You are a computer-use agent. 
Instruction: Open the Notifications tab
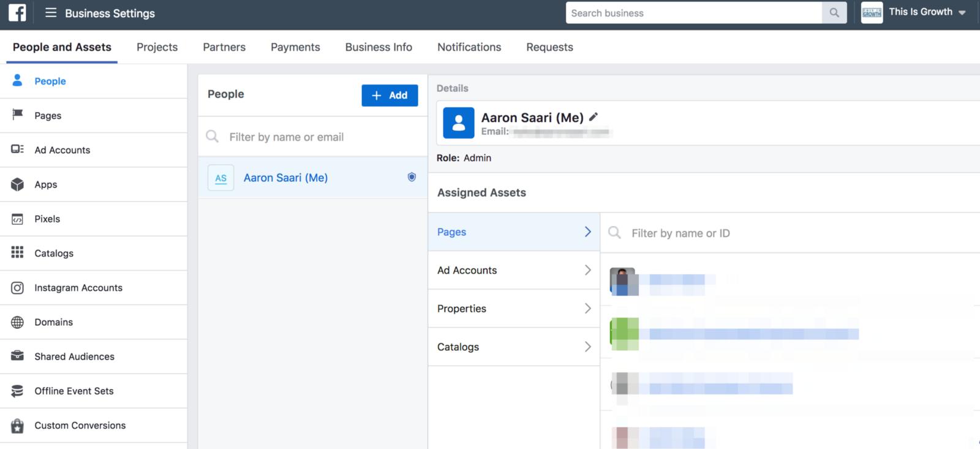pyautogui.click(x=469, y=47)
